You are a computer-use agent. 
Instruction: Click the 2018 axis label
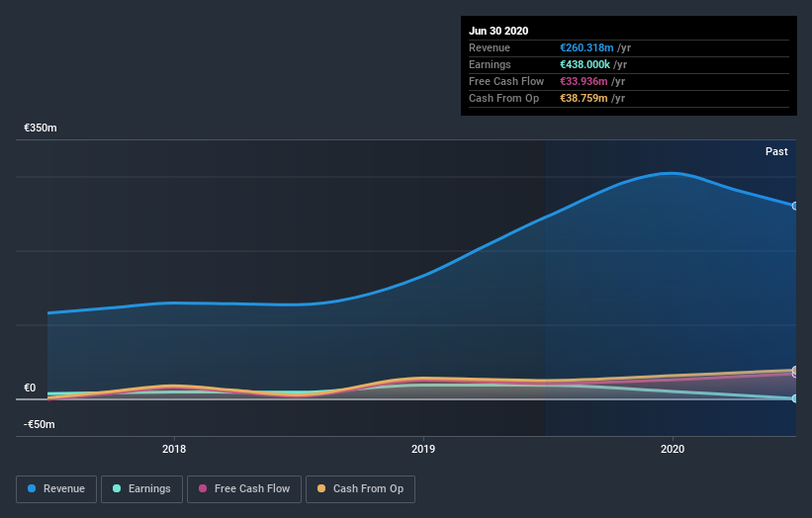pos(174,449)
